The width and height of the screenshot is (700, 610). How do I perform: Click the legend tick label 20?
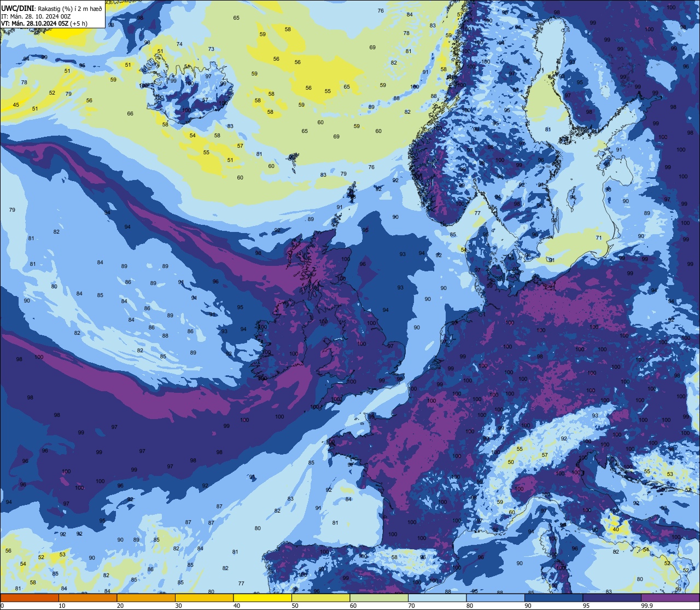pos(120,606)
